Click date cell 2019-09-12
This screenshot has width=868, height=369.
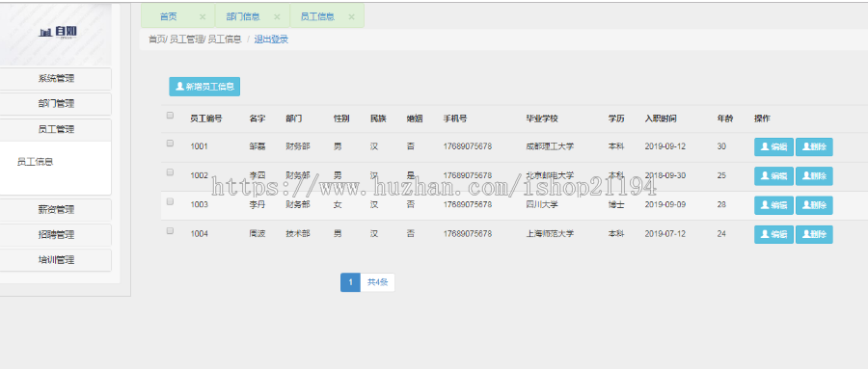click(x=665, y=146)
